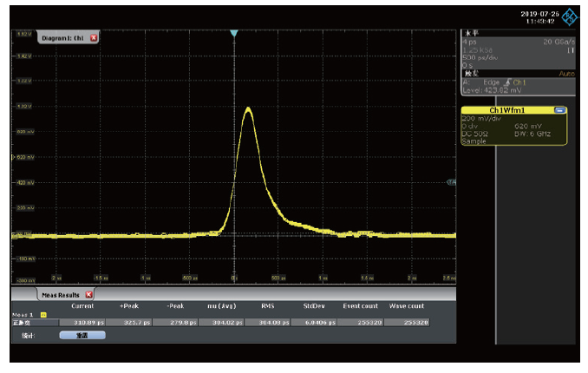The image size is (588, 373).
Task: Select the Diagram1: Ch1 tab
Action: 63,39
